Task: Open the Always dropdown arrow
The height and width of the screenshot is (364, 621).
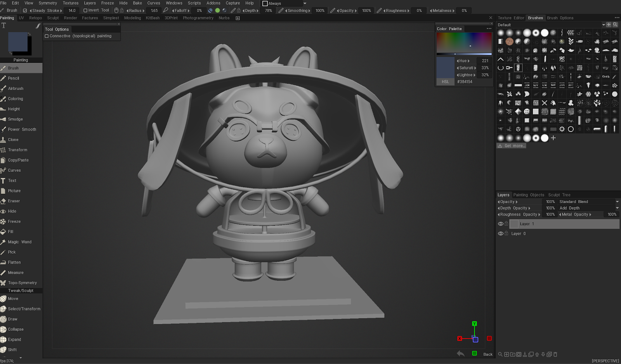Action: [x=305, y=3]
